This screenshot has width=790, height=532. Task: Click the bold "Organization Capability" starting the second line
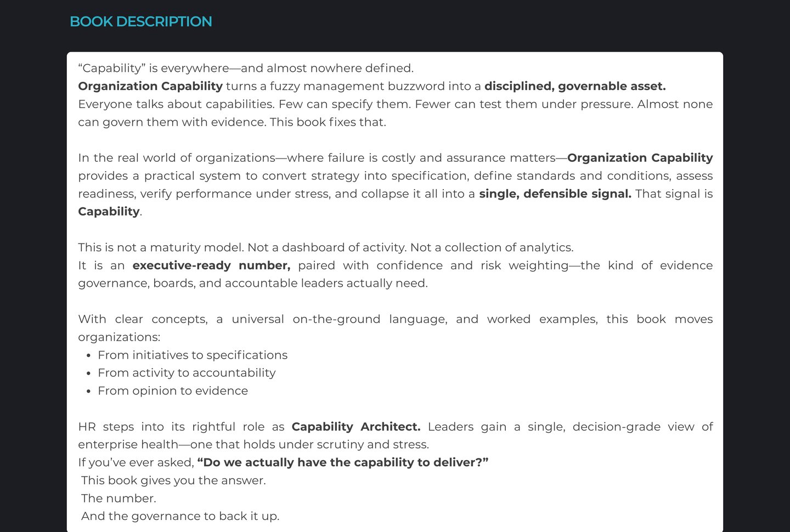150,86
